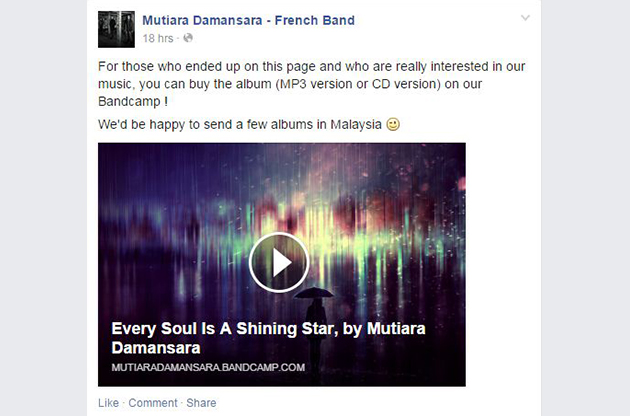Open the Every Soul Is A Shining Star title link

pyautogui.click(x=268, y=338)
